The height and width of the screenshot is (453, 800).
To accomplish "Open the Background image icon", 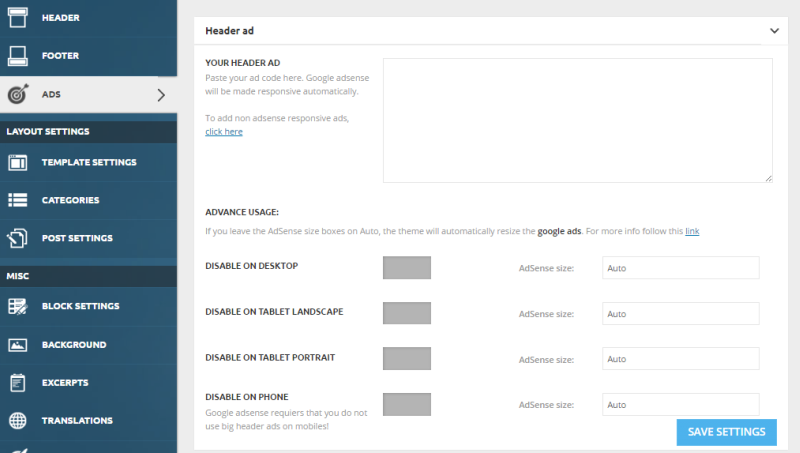I will pyautogui.click(x=17, y=345).
